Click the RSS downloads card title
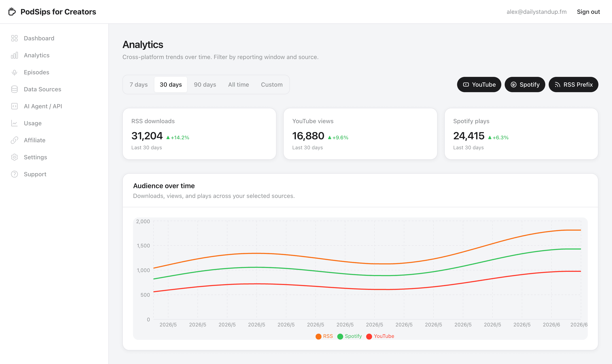This screenshot has height=364, width=612. tap(153, 121)
